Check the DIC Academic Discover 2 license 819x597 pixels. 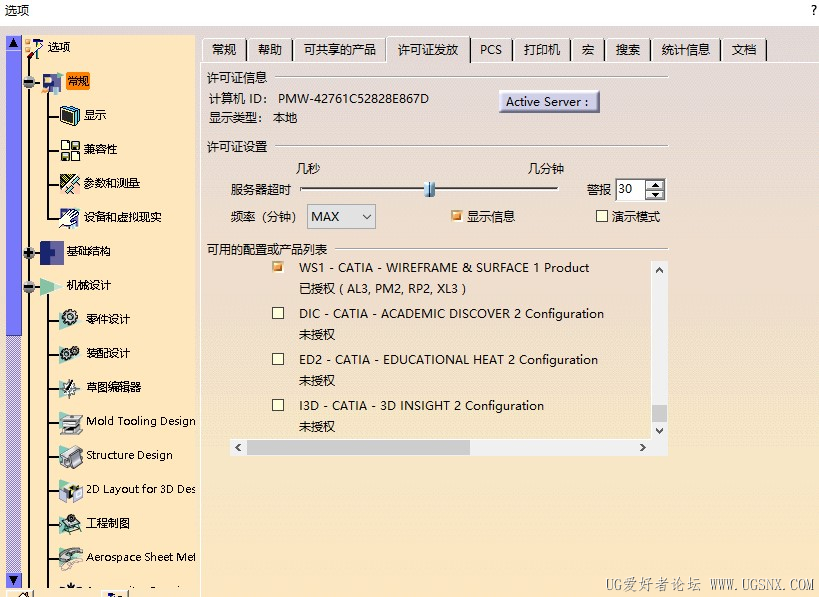278,313
